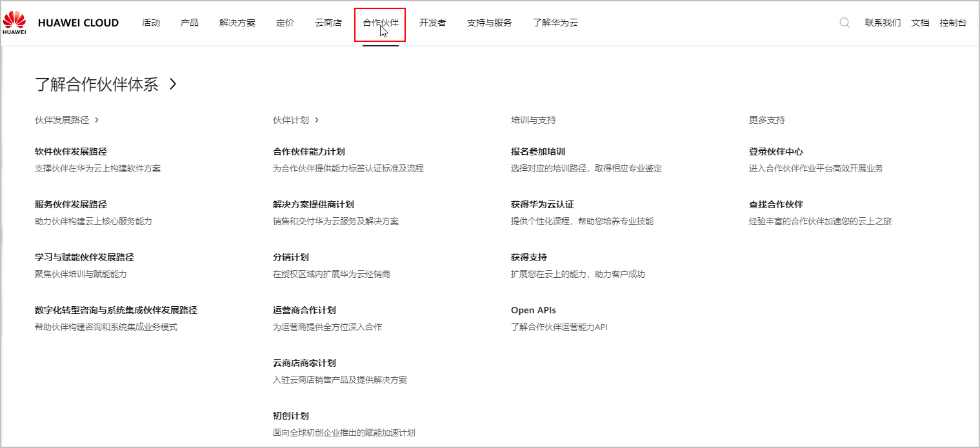
Task: Open 数字化转型咨询与系统集成伙伴发展路径
Action: coord(116,310)
